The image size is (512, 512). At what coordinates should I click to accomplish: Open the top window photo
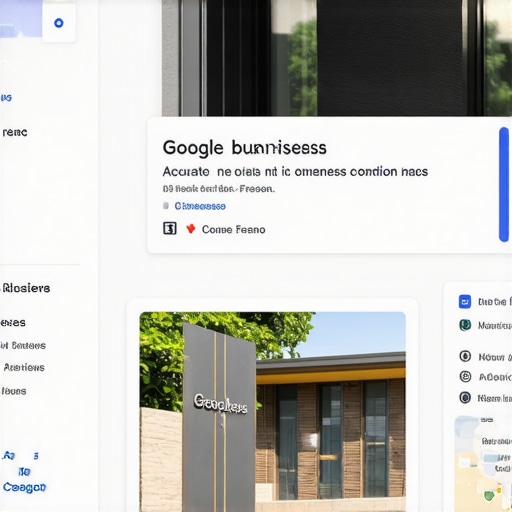pyautogui.click(x=337, y=58)
